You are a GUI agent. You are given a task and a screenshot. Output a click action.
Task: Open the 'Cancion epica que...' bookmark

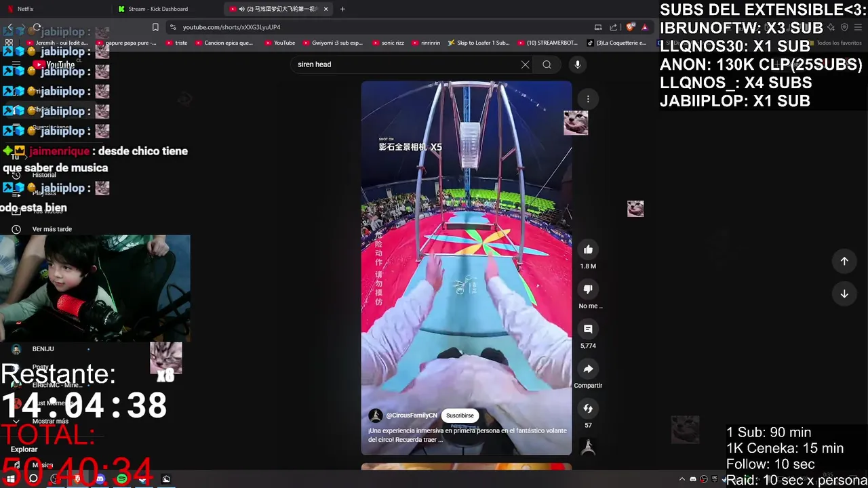[x=223, y=43]
